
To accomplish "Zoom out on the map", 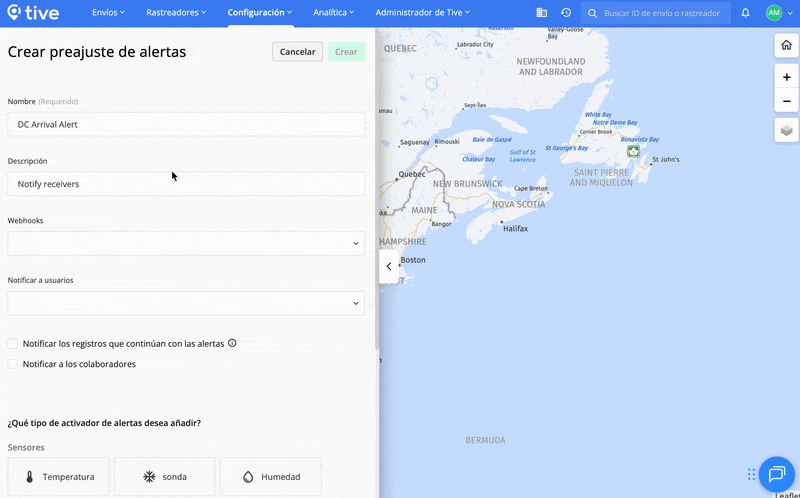I will (x=786, y=101).
